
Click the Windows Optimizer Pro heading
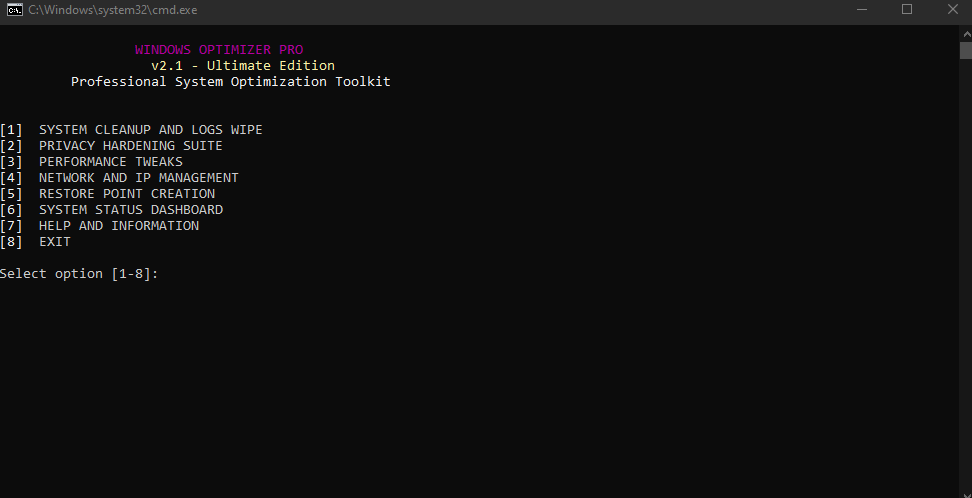[x=219, y=50]
